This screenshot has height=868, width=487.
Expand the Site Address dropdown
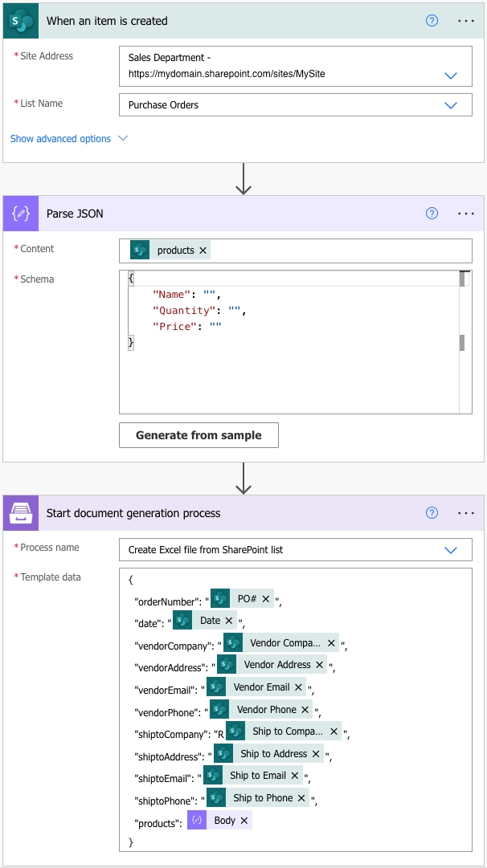[451, 75]
